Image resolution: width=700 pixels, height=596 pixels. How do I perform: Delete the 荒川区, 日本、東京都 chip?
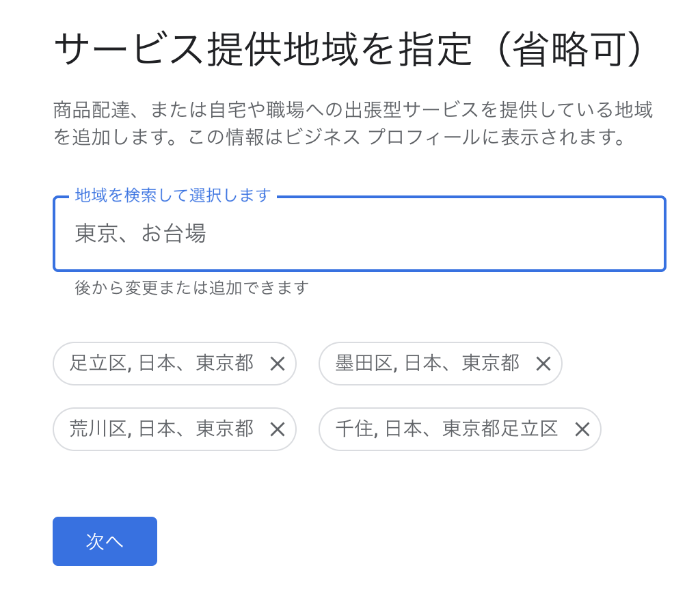click(278, 429)
